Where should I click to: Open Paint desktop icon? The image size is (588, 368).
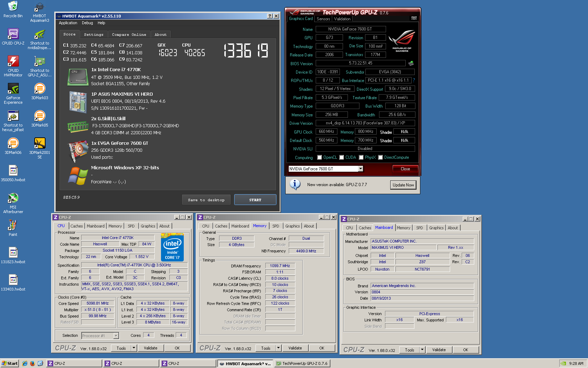tap(13, 228)
